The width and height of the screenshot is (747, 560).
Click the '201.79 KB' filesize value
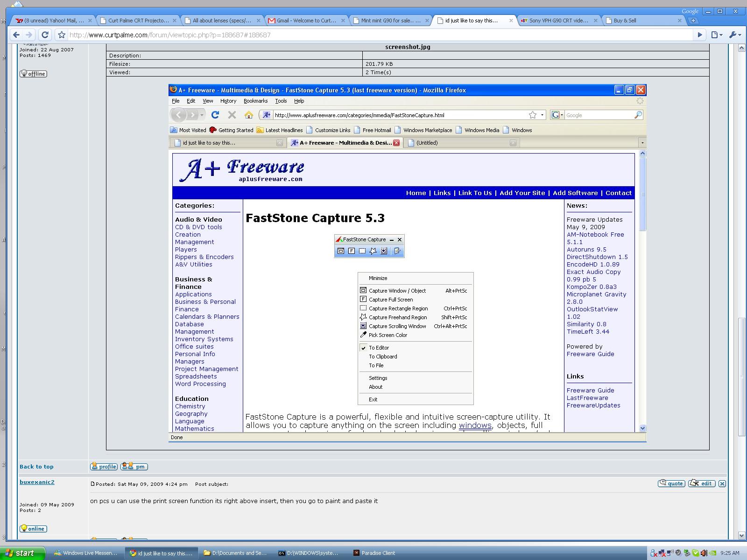pos(379,64)
